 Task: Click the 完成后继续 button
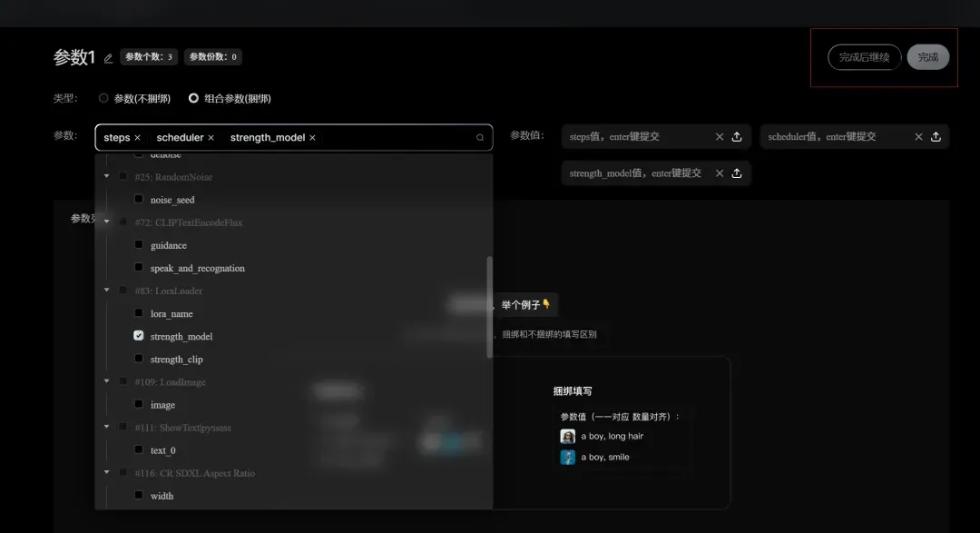click(864, 57)
